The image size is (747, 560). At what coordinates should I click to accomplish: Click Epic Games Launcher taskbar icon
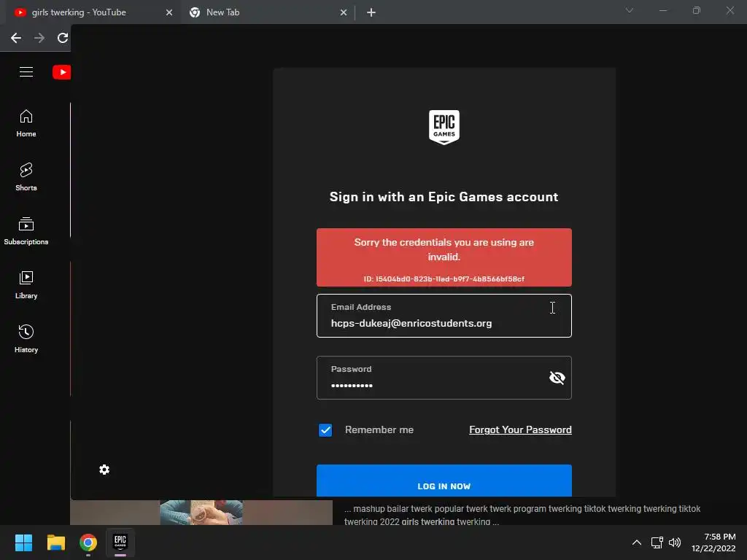pyautogui.click(x=120, y=542)
